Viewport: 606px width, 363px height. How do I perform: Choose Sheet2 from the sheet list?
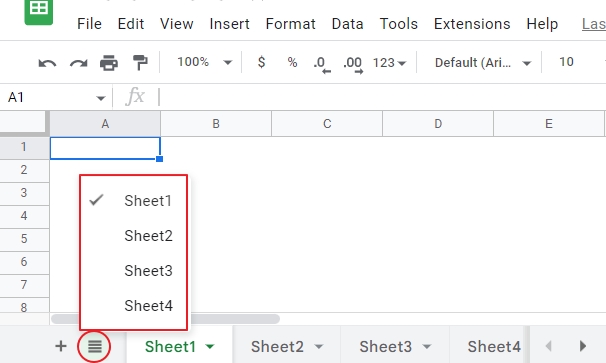point(133,236)
